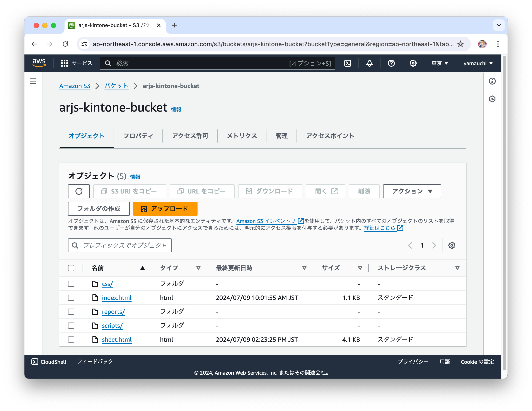Check the sheet.html row checkbox
Screen dimensions: 532x411
point(71,340)
